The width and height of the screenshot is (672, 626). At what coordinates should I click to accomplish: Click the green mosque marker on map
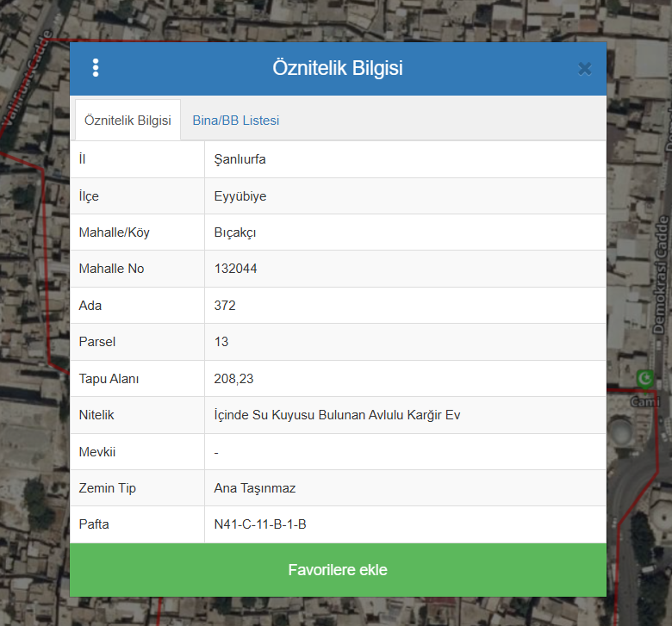pos(644,378)
